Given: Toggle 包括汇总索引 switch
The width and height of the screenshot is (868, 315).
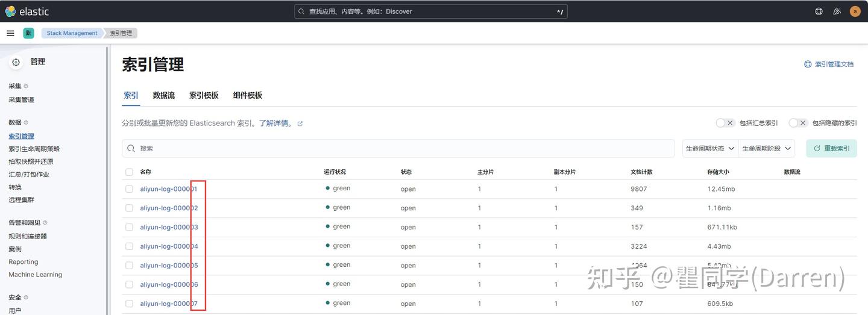Looking at the screenshot, I should pyautogui.click(x=725, y=123).
